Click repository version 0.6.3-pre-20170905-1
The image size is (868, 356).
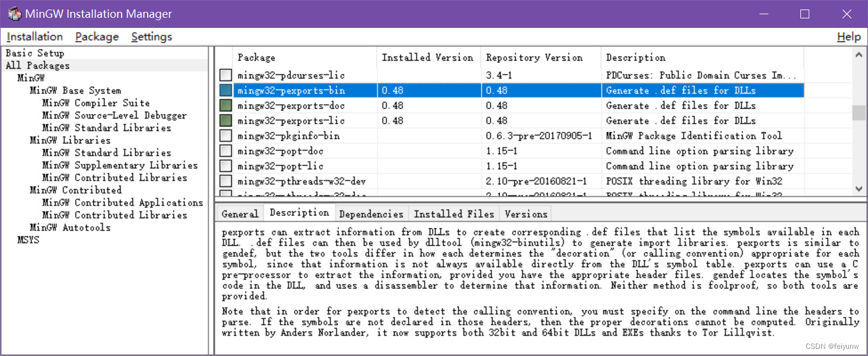(x=539, y=136)
